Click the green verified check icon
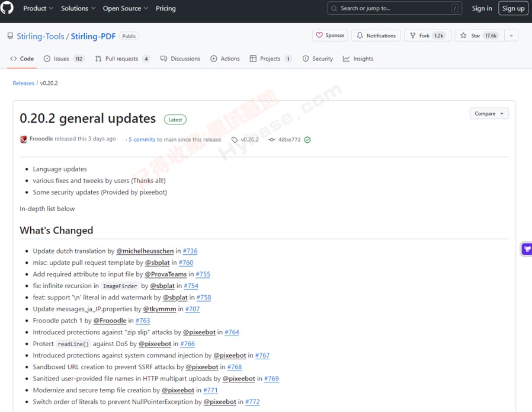The height and width of the screenshot is (412, 532). pyautogui.click(x=307, y=139)
